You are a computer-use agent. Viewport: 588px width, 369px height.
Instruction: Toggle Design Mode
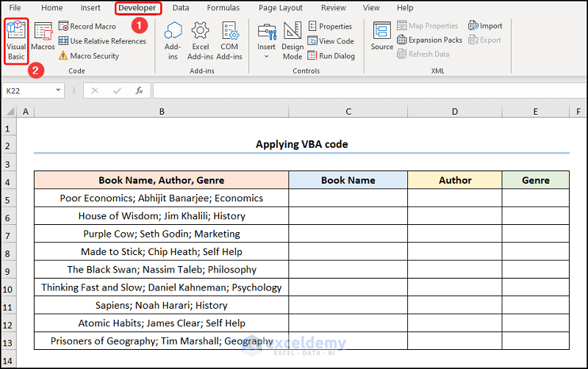tap(293, 40)
